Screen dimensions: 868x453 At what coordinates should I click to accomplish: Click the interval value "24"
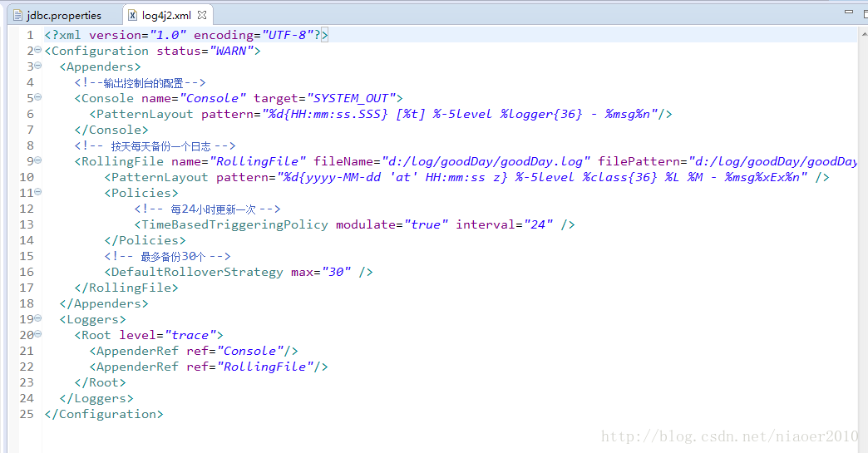pyautogui.click(x=538, y=224)
